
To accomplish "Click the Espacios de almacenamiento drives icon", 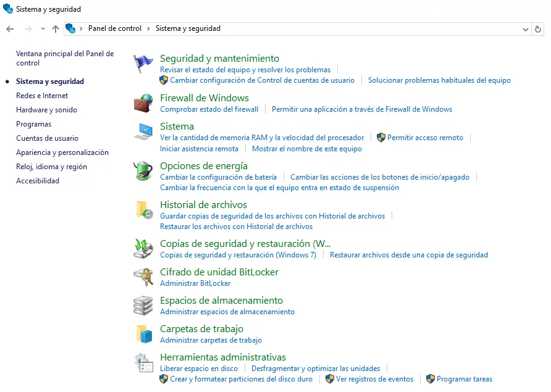I will pos(143,306).
